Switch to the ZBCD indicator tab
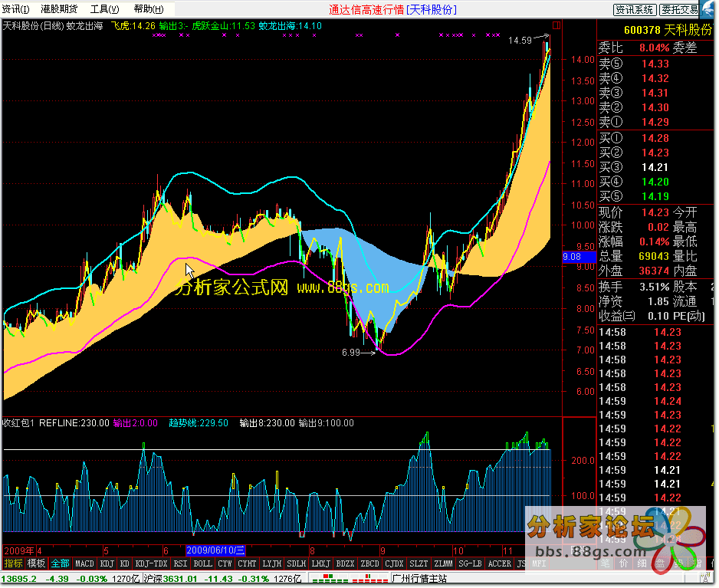The height and width of the screenshot is (588, 719). coord(369,563)
